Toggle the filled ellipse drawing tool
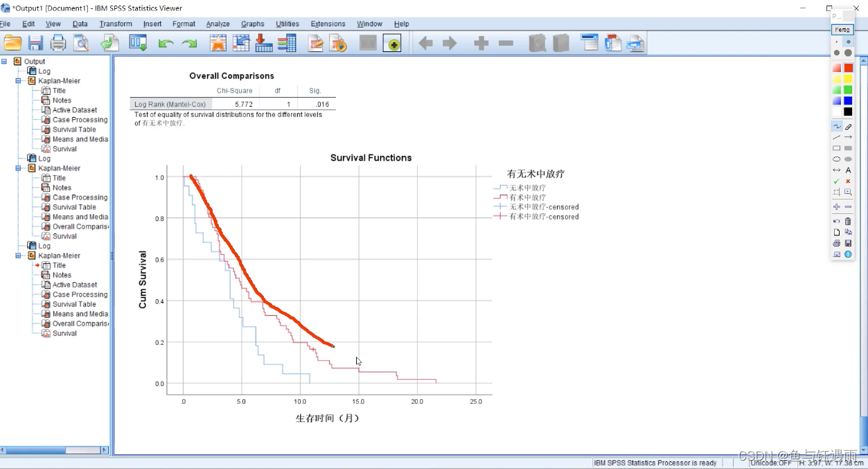 click(x=848, y=159)
